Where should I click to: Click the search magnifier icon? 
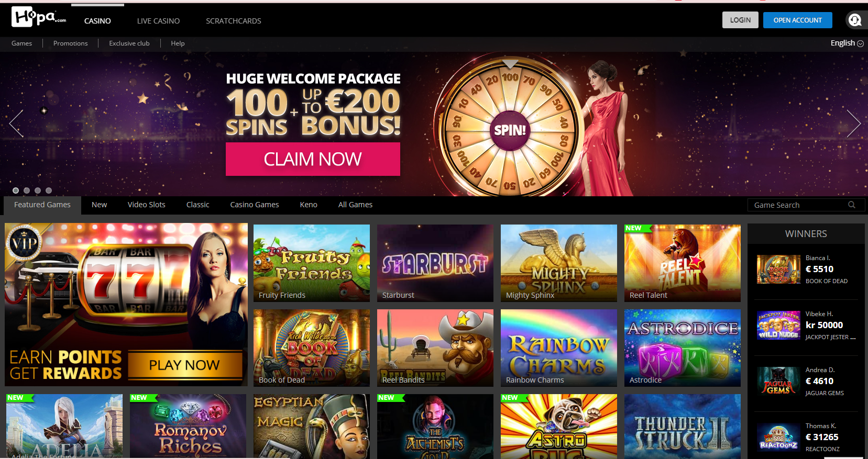(852, 205)
